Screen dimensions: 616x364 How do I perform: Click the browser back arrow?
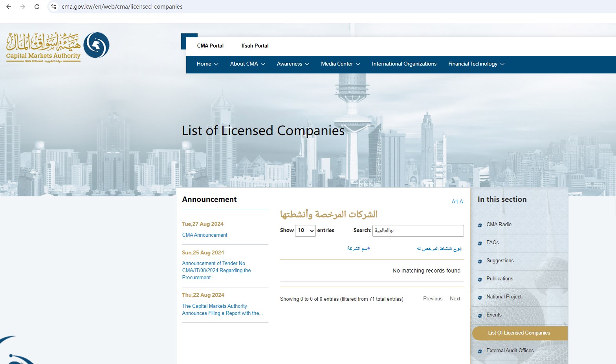tap(9, 7)
